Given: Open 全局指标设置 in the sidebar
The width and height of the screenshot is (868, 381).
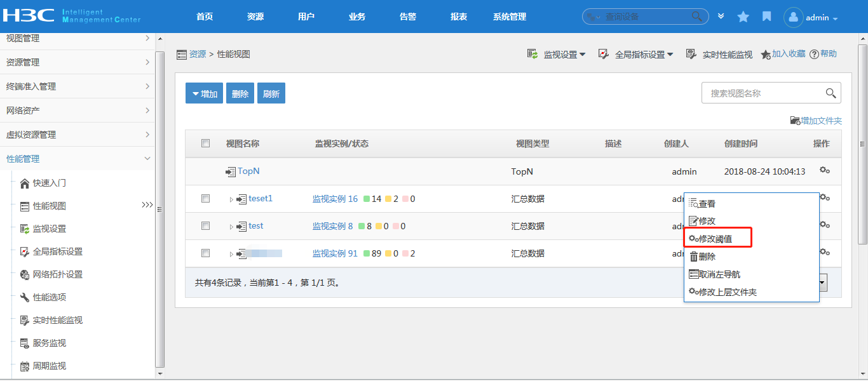Looking at the screenshot, I should [57, 251].
